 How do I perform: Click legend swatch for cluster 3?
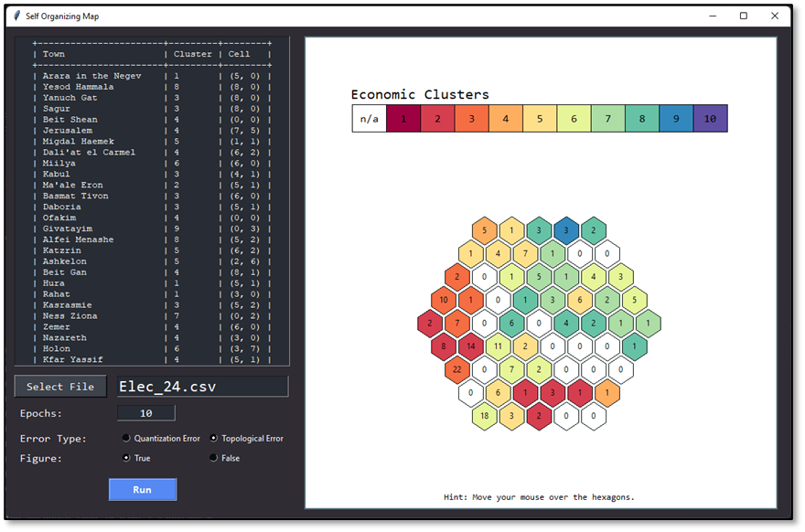click(x=471, y=119)
